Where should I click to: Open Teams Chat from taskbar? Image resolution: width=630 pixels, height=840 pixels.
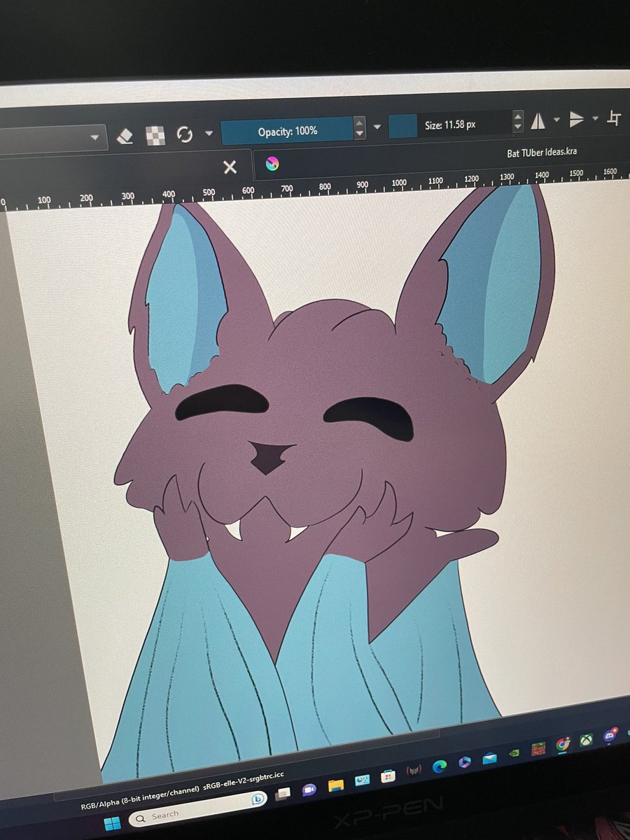308,790
